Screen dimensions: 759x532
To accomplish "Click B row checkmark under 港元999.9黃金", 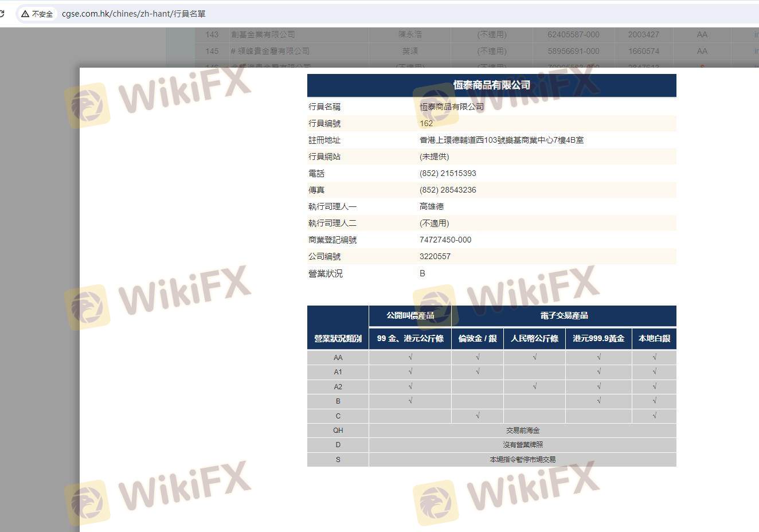I will pyautogui.click(x=599, y=401).
